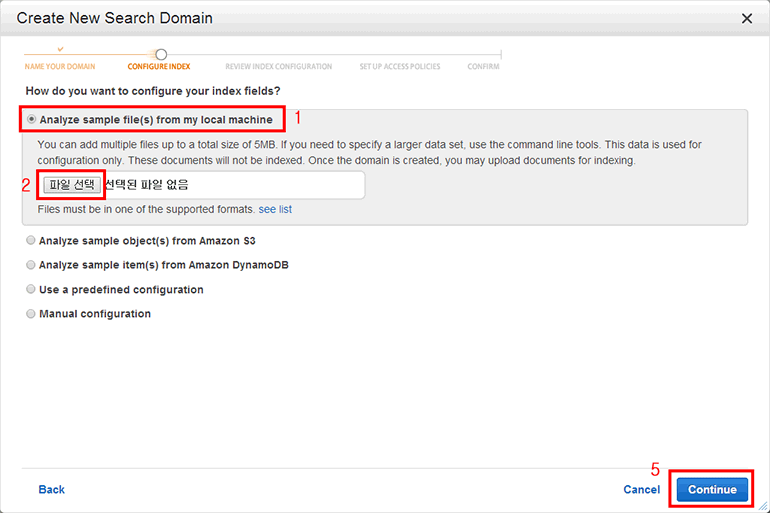
Task: Select Analyze sample file(s) from local machine
Action: (32, 119)
